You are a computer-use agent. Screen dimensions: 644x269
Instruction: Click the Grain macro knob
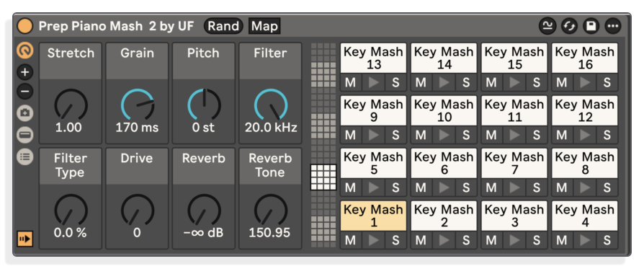pyautogui.click(x=137, y=105)
